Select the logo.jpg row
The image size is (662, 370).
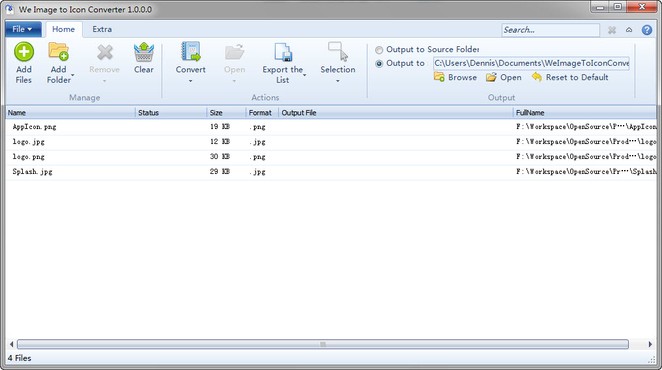point(331,142)
